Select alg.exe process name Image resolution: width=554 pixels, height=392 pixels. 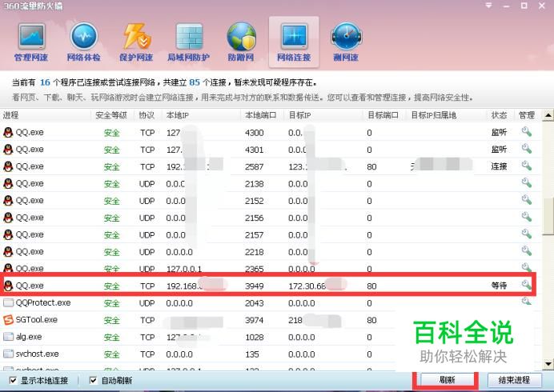tap(29, 337)
